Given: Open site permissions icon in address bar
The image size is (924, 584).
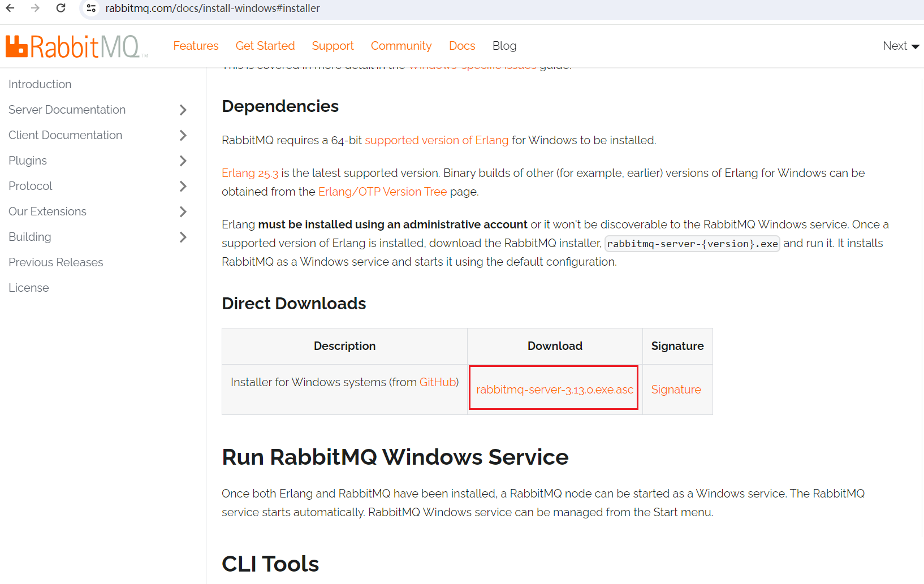Looking at the screenshot, I should (x=90, y=8).
